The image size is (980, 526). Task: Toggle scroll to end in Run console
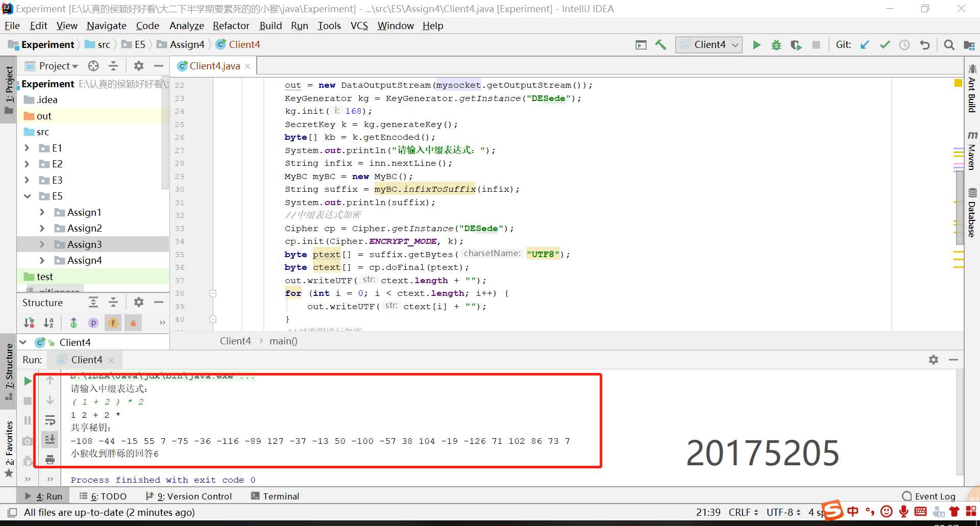click(50, 439)
